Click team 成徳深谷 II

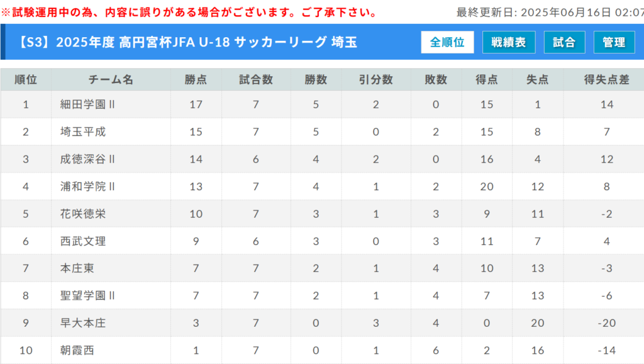tap(87, 159)
